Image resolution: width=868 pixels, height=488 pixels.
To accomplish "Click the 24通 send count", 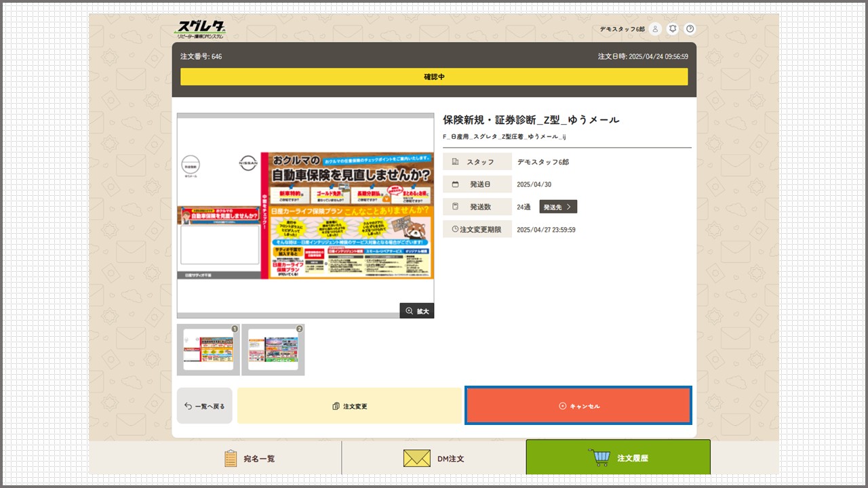I will point(524,207).
